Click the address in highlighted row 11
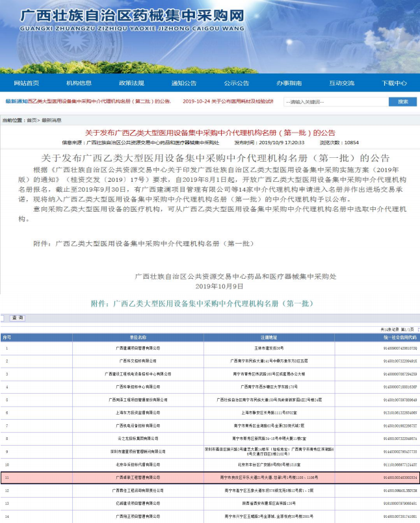Viewport: 420px width, 523px height. click(269, 478)
